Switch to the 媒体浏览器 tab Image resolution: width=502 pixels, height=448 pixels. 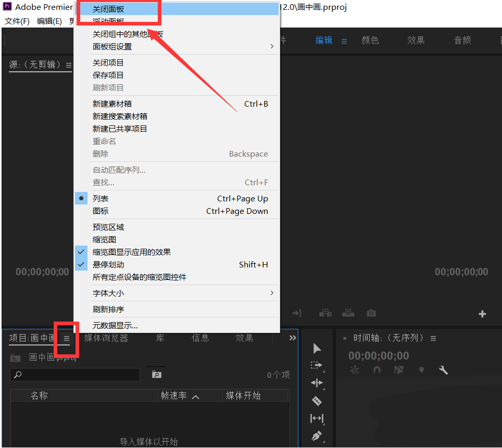click(106, 337)
